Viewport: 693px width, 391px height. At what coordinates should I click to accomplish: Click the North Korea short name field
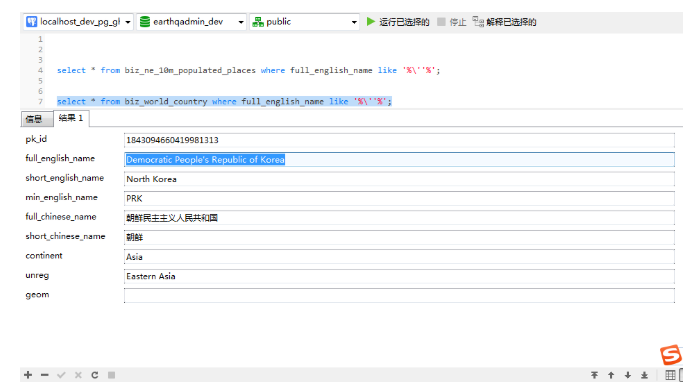coord(399,179)
